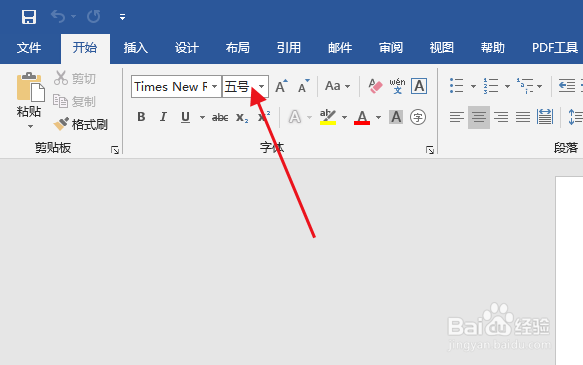The width and height of the screenshot is (583, 365).
Task: Open the 剪贴板 pane dialog launcher
Action: (115, 150)
